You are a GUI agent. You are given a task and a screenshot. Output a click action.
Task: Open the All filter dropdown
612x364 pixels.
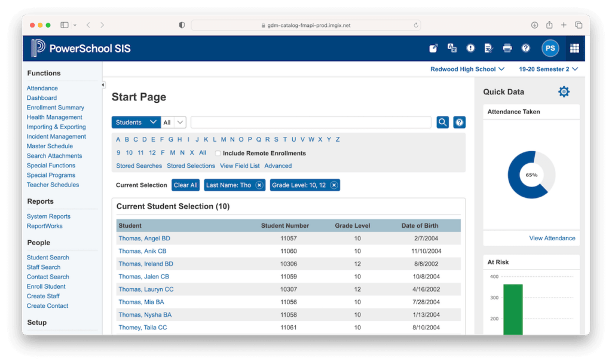click(173, 122)
